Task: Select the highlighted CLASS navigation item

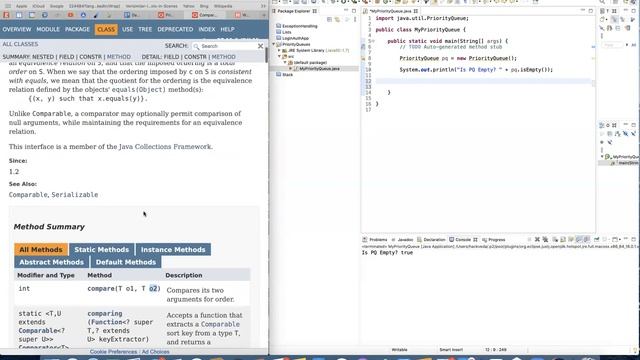Action: click(106, 29)
